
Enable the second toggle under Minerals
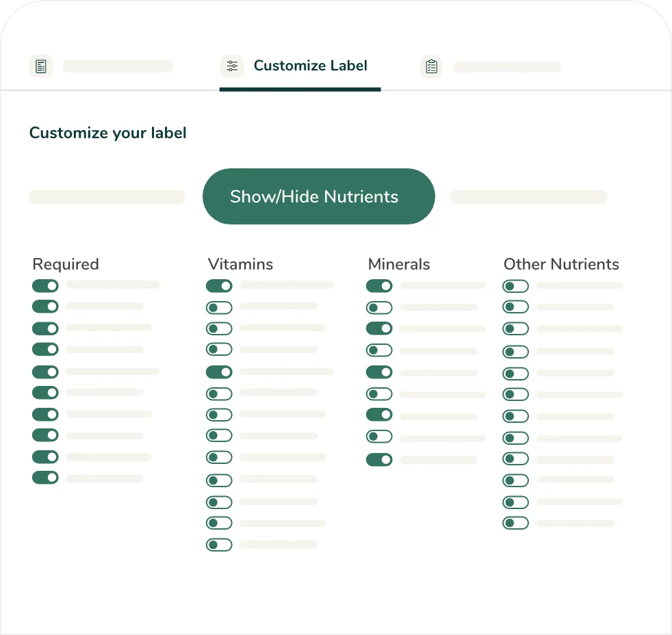point(379,308)
